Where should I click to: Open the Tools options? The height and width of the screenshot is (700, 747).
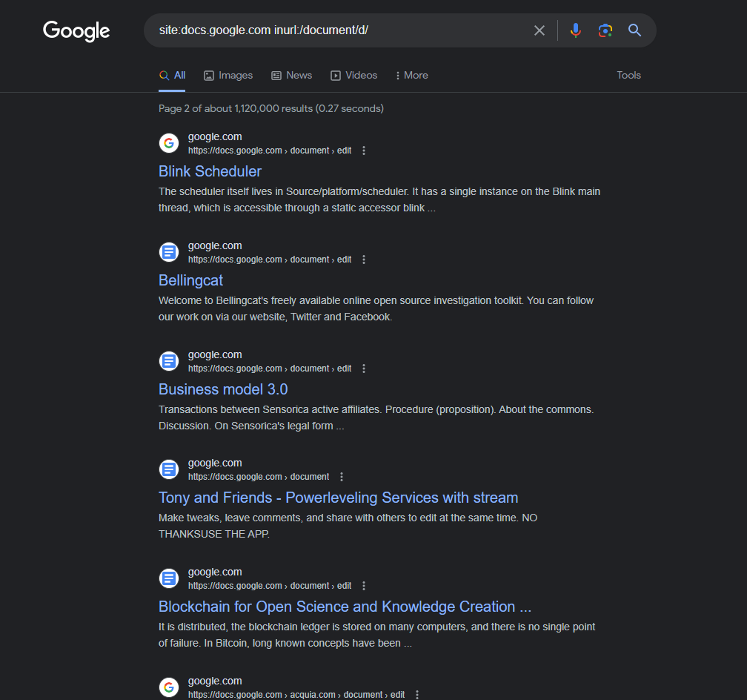tap(628, 75)
